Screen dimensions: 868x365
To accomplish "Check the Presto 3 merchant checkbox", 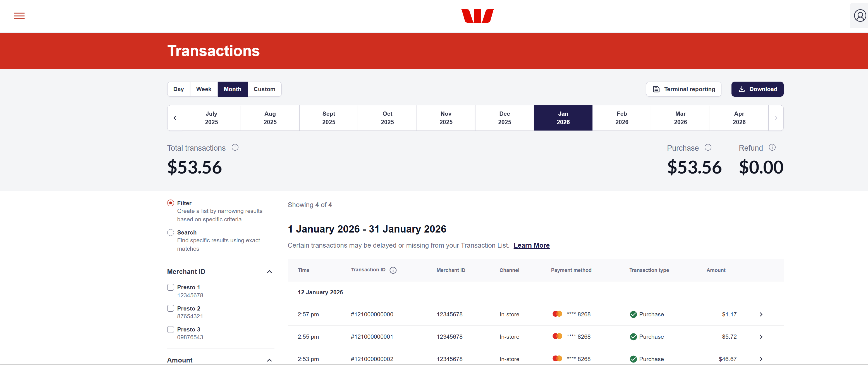I will pyautogui.click(x=171, y=330).
